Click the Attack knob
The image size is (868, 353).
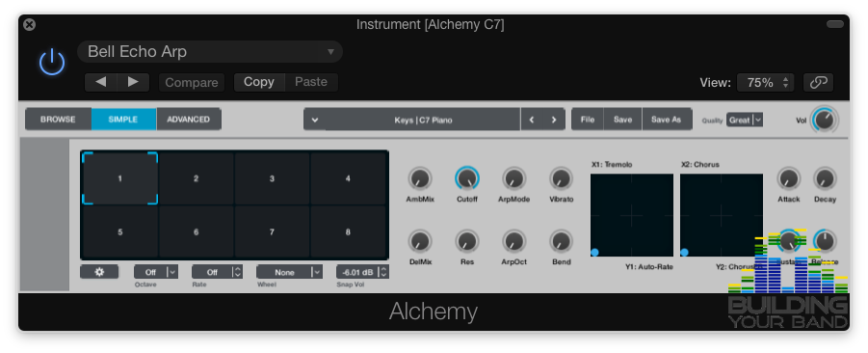point(789,179)
